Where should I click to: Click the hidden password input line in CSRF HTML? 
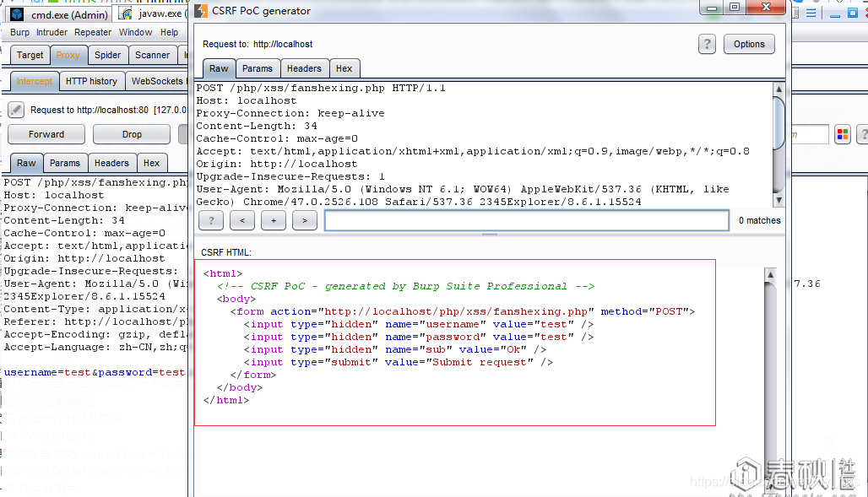(x=419, y=337)
